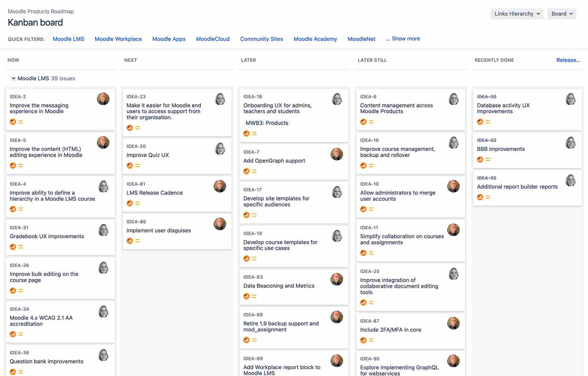The width and height of the screenshot is (588, 376).
Task: Click the 'Additional report builder reports' title
Action: click(517, 187)
